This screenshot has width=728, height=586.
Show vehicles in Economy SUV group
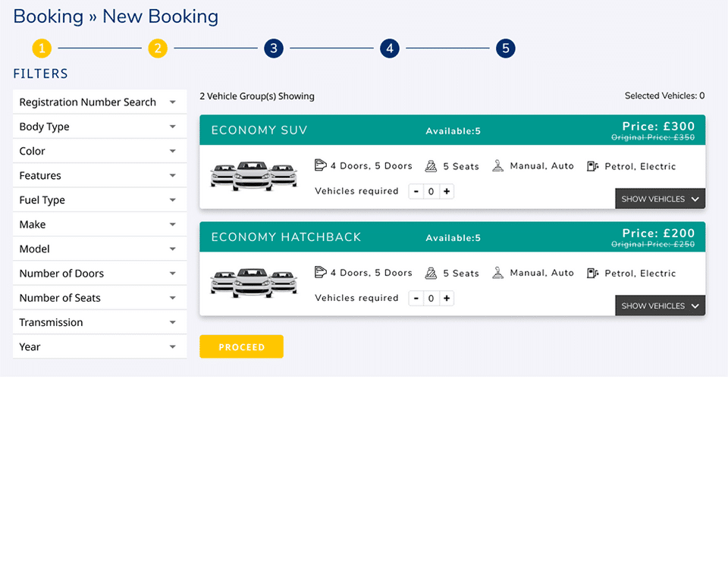(x=660, y=199)
